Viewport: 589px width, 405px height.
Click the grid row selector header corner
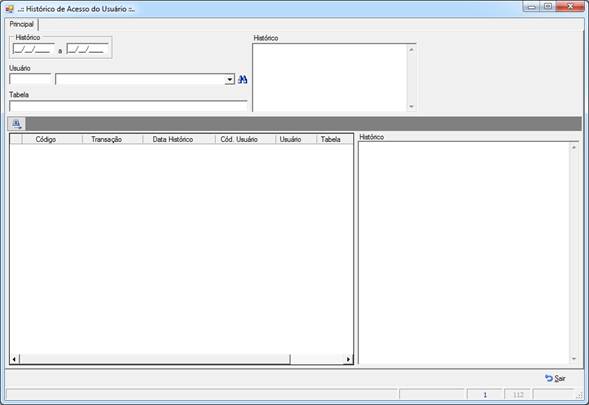click(16, 139)
